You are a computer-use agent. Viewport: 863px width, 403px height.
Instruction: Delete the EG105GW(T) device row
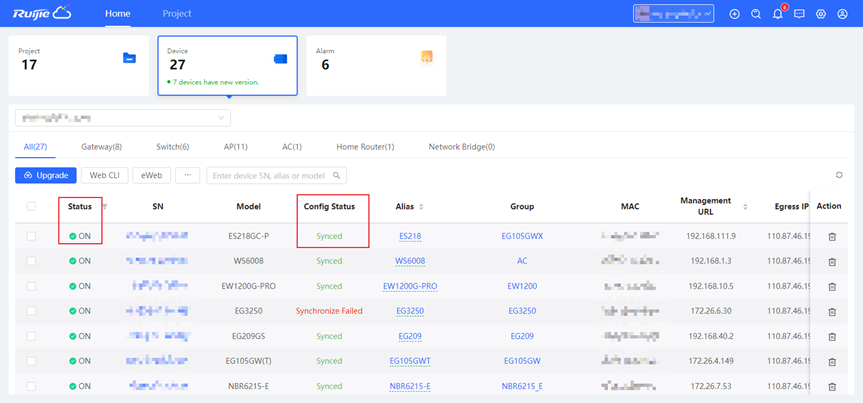[x=832, y=362]
